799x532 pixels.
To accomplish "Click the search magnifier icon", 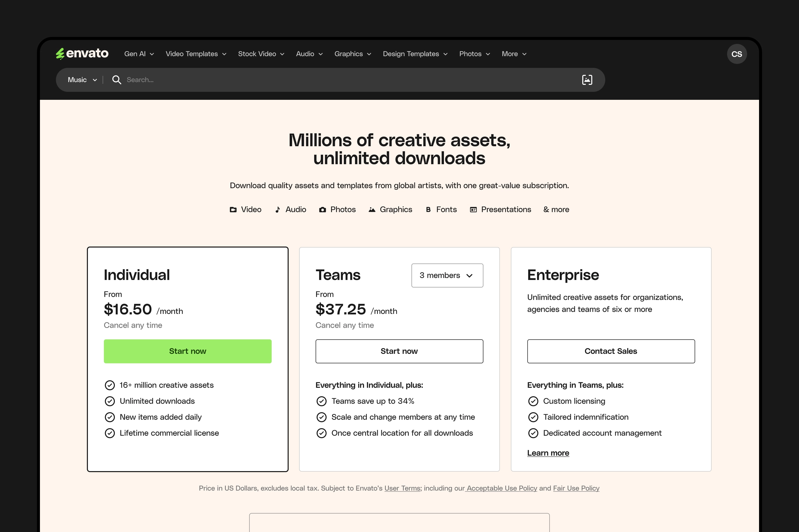I will (x=116, y=79).
